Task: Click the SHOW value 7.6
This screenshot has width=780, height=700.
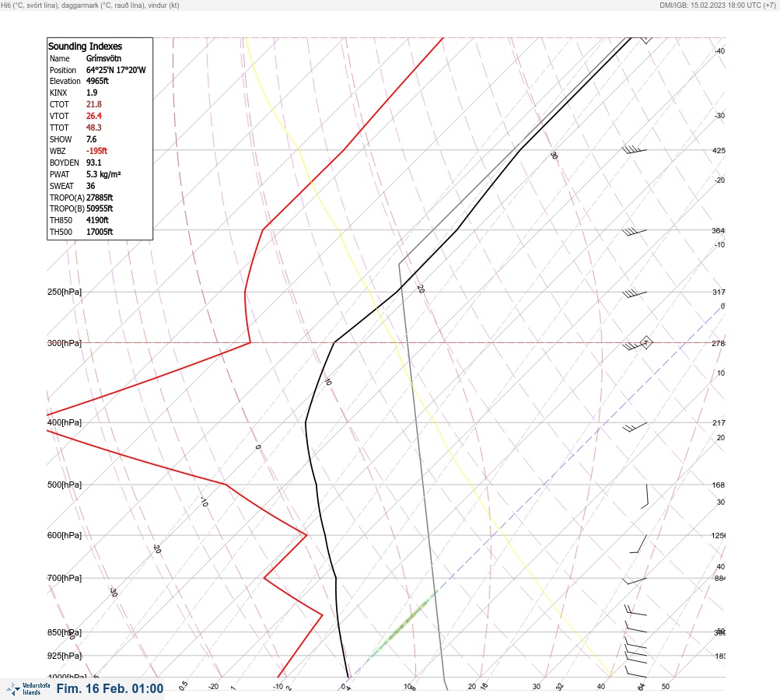Action: point(92,139)
